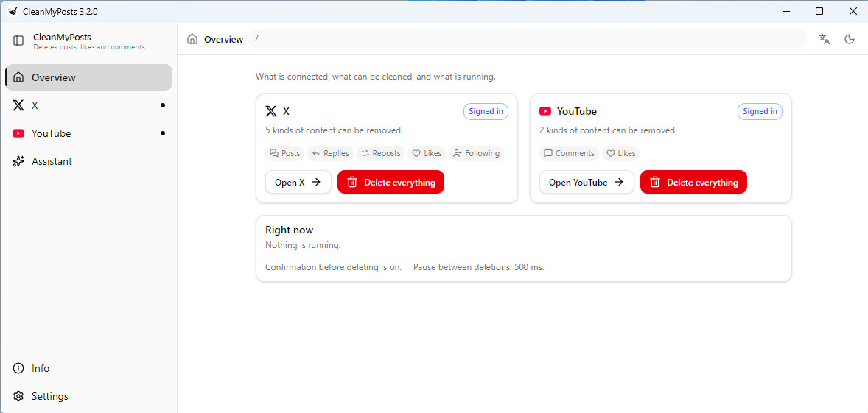This screenshot has height=413, width=868.
Task: Select the Reposts chip on X card
Action: coord(381,153)
